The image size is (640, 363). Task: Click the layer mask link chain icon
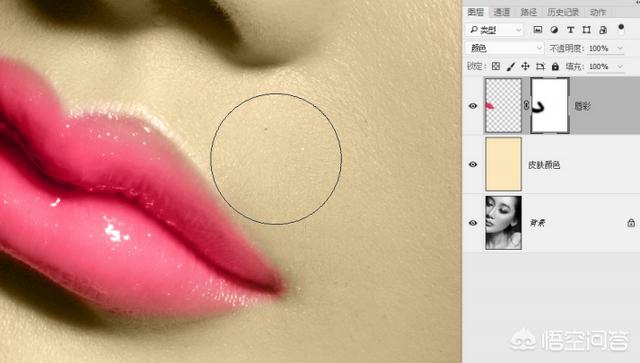tap(527, 106)
